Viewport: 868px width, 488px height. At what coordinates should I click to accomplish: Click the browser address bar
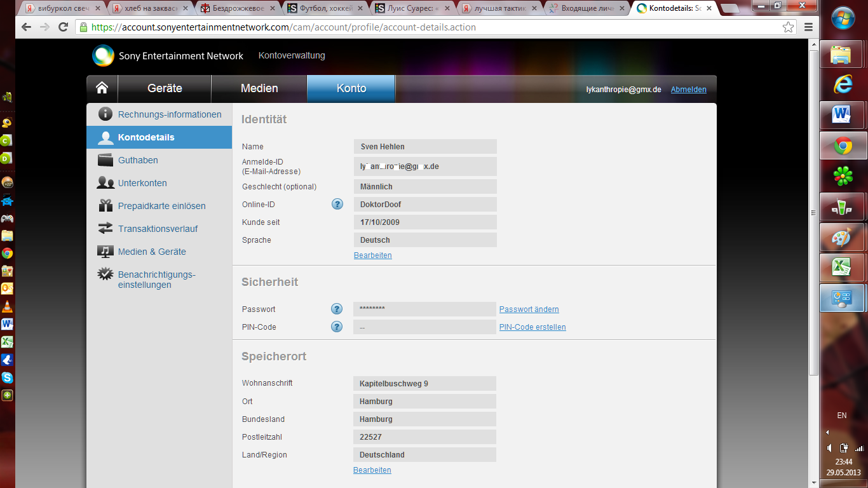click(x=435, y=27)
